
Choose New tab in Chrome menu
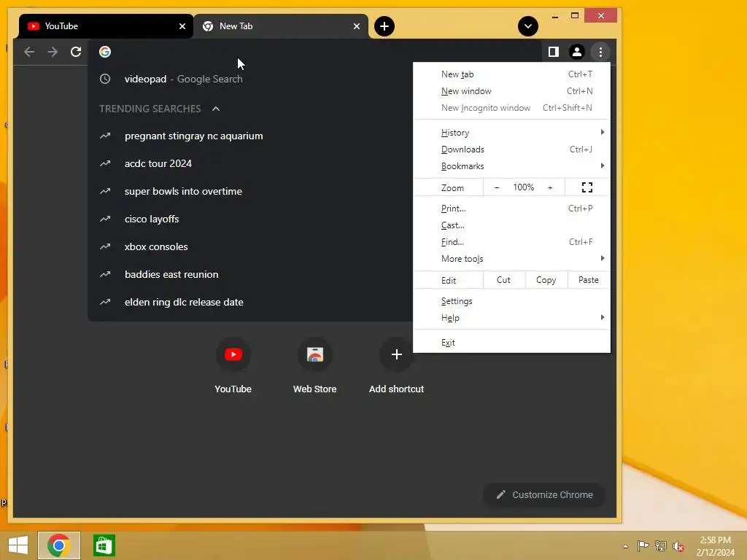coord(511,74)
